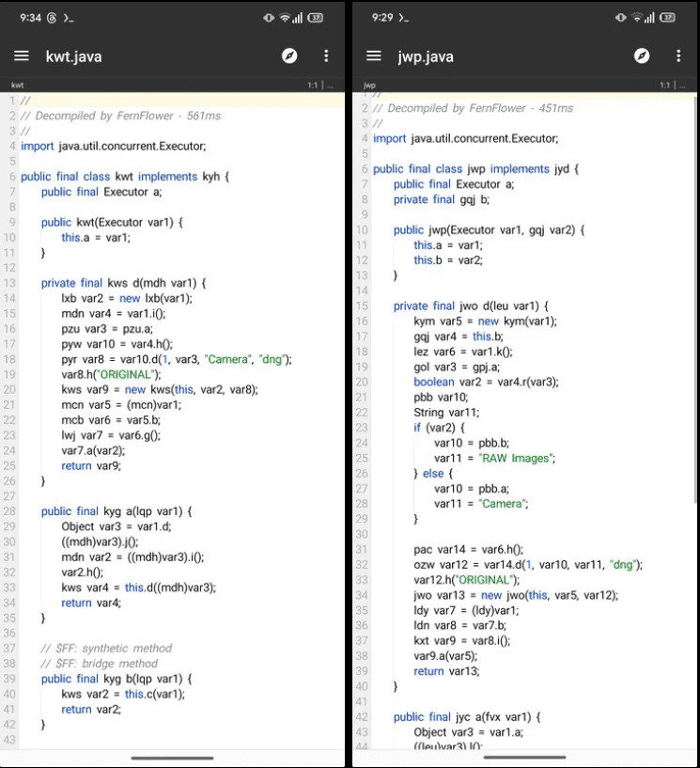This screenshot has width=700, height=768.
Task: Click line 'return var9;' in kwt.java
Action: pyautogui.click(x=91, y=466)
